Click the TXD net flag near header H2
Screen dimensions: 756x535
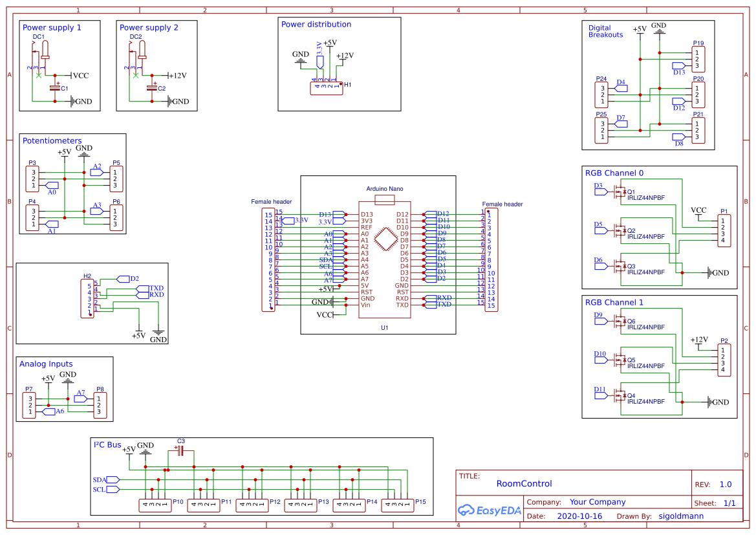pos(144,287)
